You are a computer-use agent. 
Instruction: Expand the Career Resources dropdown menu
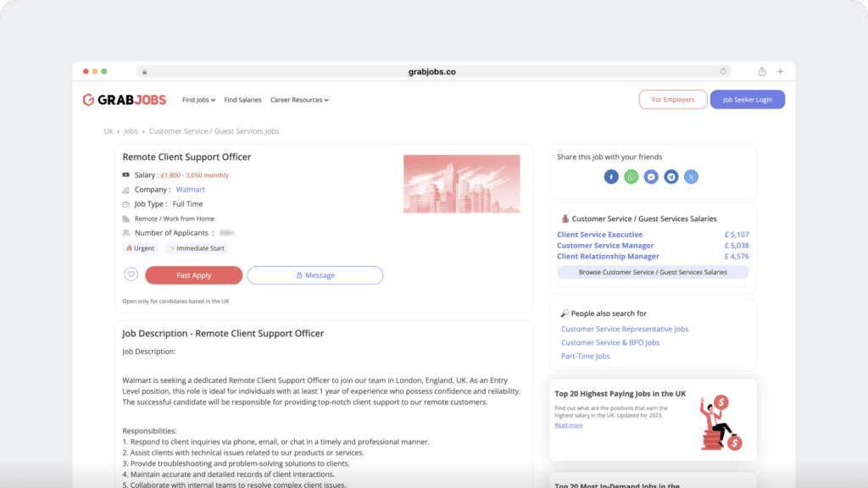click(x=299, y=100)
